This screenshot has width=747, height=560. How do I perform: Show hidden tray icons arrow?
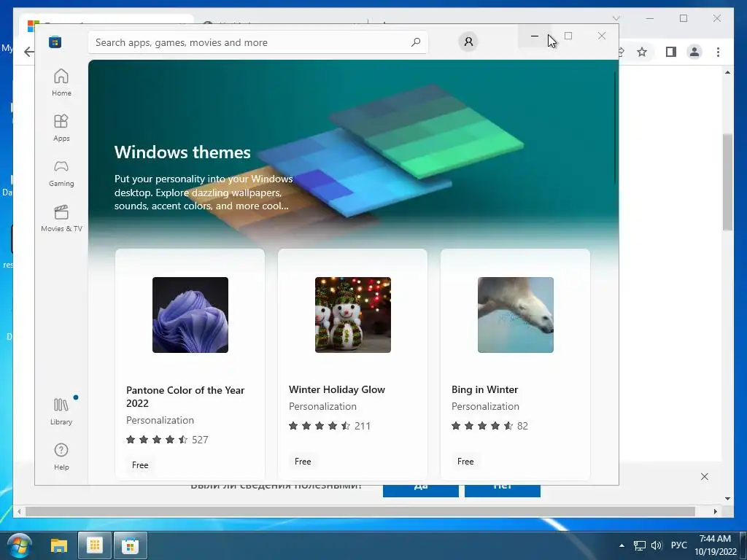point(622,545)
